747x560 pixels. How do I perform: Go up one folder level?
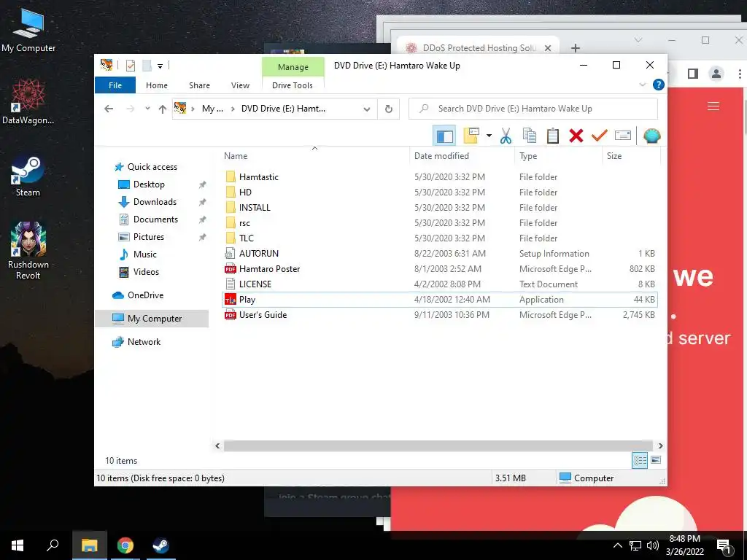tap(163, 109)
